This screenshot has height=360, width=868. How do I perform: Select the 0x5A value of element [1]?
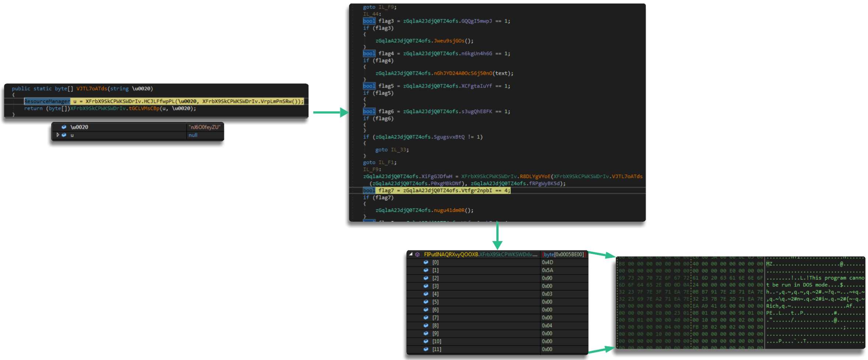tap(548, 270)
